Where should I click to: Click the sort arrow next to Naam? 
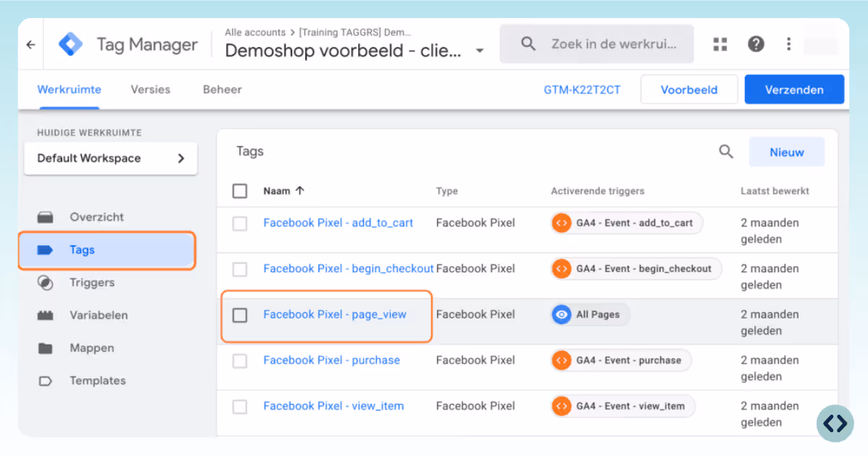click(x=300, y=191)
